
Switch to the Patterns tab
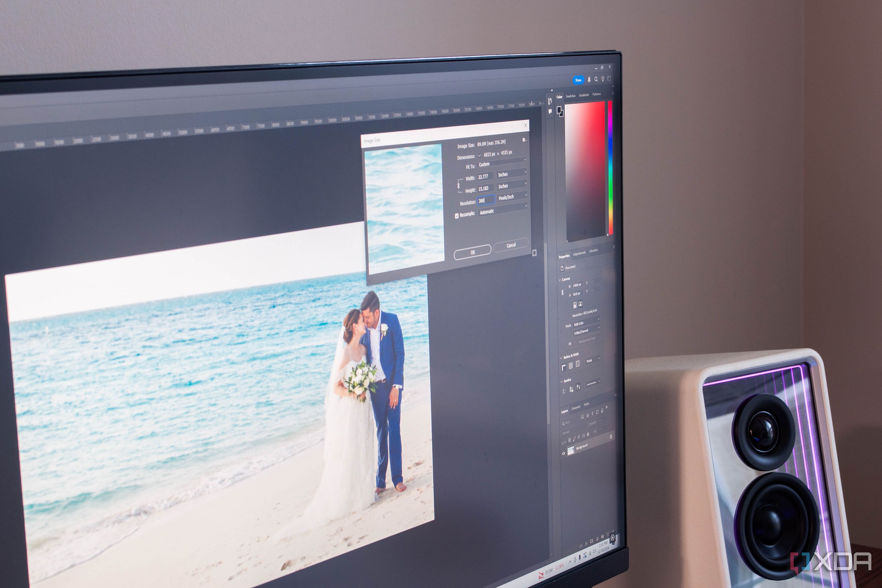(x=597, y=94)
